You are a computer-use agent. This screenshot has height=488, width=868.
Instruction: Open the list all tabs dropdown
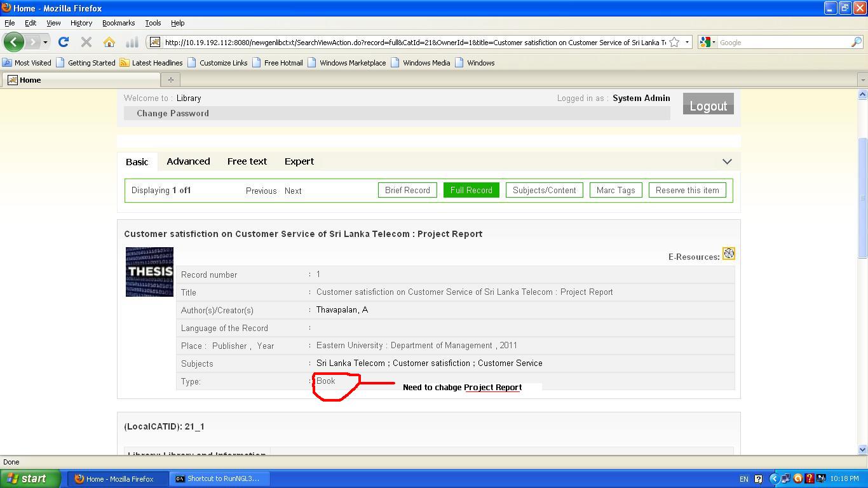click(862, 80)
